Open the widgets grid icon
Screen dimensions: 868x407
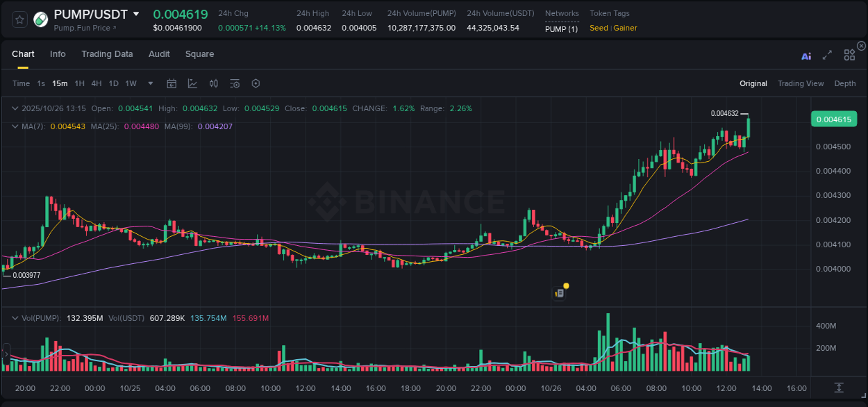pyautogui.click(x=849, y=54)
